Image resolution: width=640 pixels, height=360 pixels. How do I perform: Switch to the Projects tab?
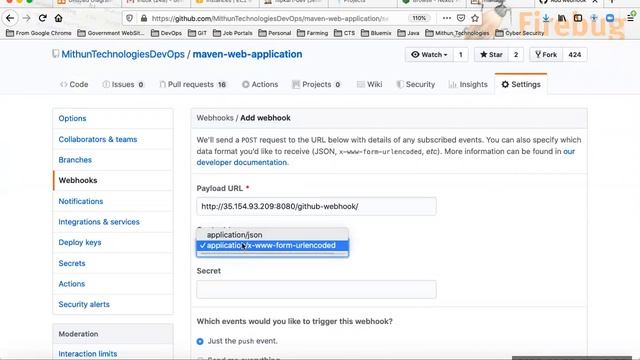coord(317,84)
